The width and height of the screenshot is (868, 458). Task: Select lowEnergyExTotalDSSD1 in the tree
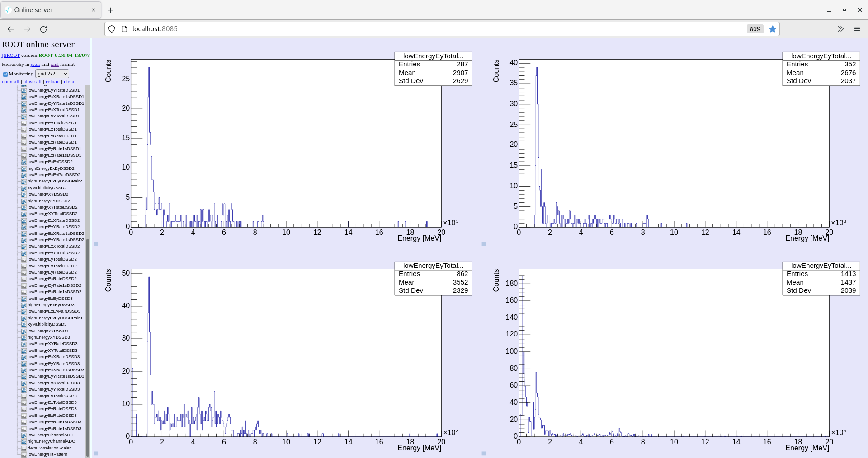(x=52, y=129)
